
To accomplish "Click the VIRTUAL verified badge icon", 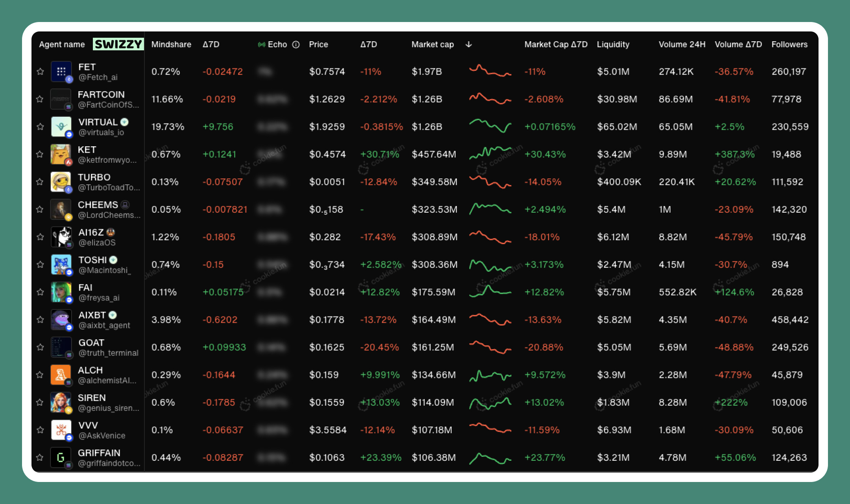I will click(x=124, y=122).
